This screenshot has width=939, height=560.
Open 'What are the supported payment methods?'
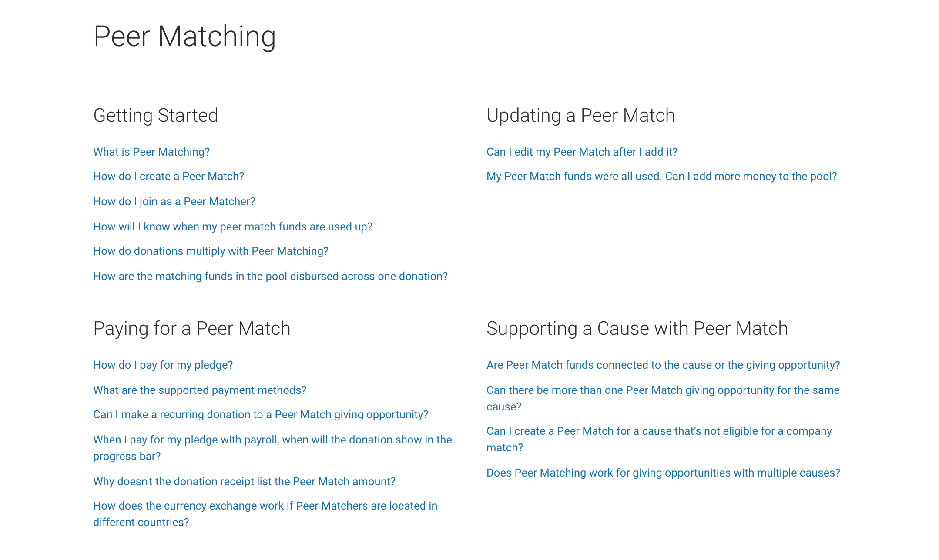200,390
